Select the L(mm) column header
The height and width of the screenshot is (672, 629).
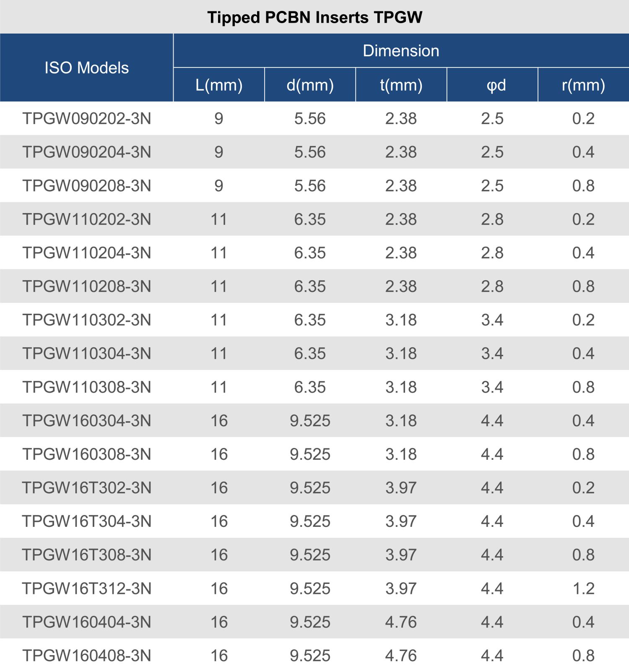(219, 85)
